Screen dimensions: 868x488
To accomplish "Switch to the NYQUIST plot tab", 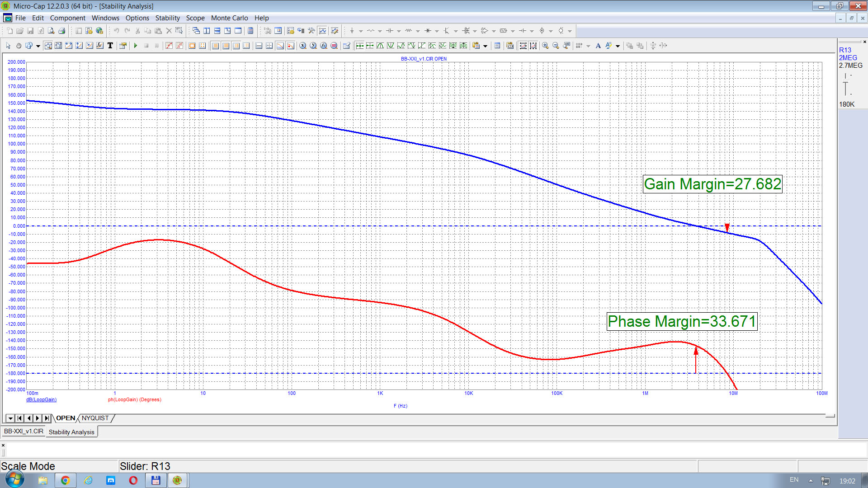I will (95, 418).
